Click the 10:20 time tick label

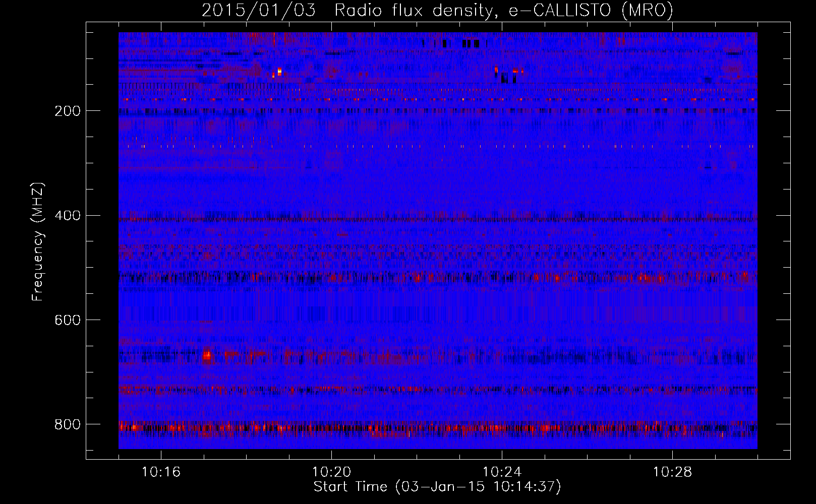coord(331,472)
